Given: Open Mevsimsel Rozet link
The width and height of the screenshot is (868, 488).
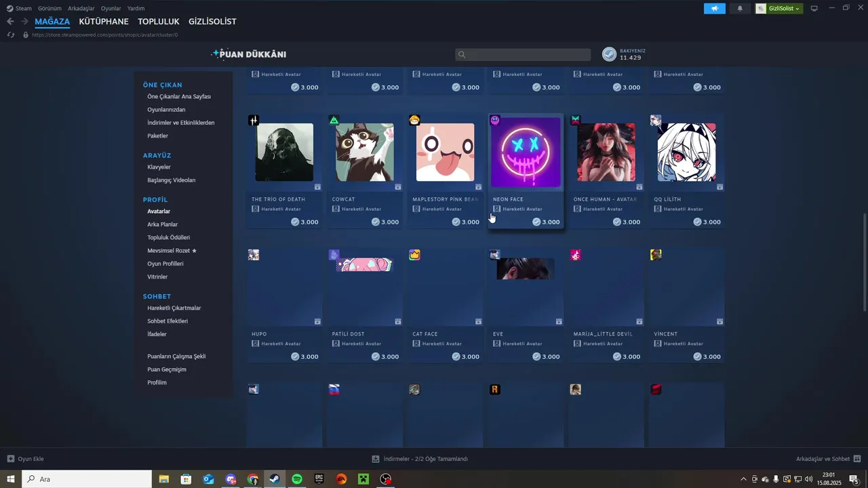Looking at the screenshot, I should (x=172, y=251).
